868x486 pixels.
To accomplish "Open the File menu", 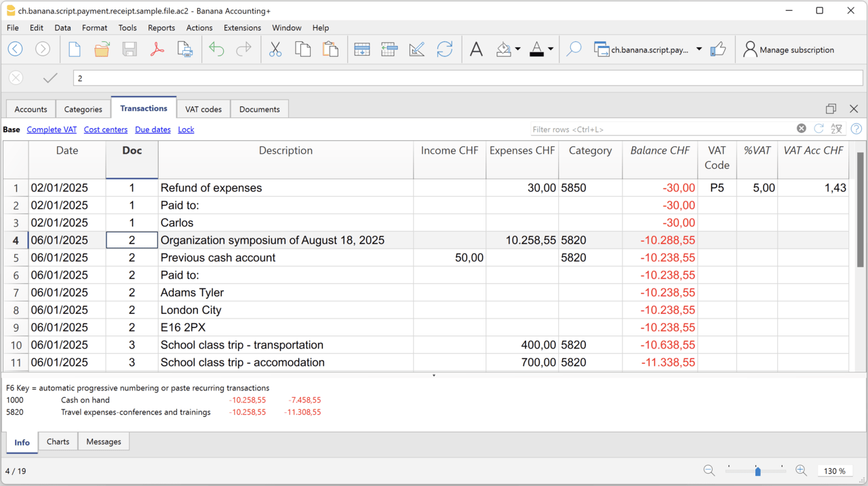I will tap(13, 28).
